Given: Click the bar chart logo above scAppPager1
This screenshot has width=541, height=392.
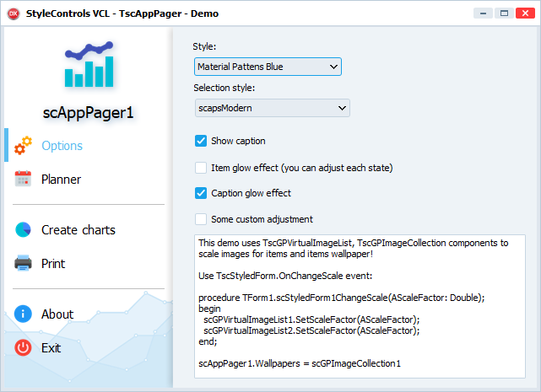Looking at the screenshot, I should [x=89, y=64].
